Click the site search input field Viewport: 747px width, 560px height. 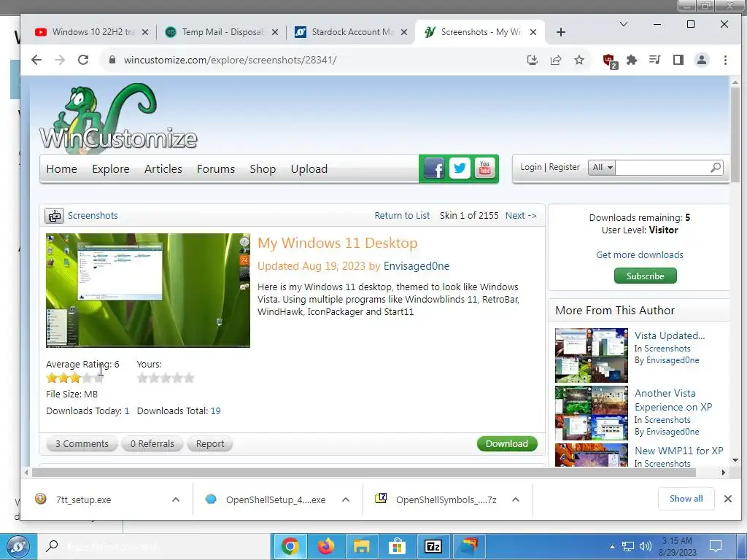point(662,168)
